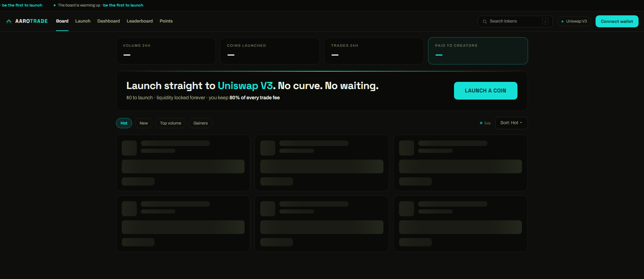Click the COINS LAUNCHED stat card

[270, 51]
